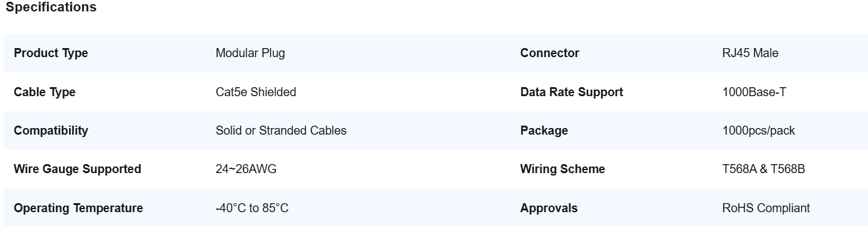
Task: Click the 1000Base-T value
Action: click(x=754, y=92)
